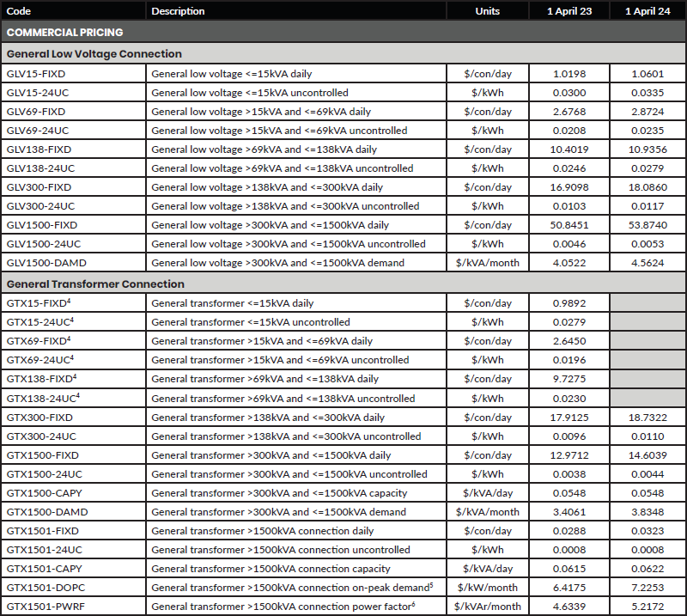
Task: Click code GLV15-FIXD
Action: 36,74
